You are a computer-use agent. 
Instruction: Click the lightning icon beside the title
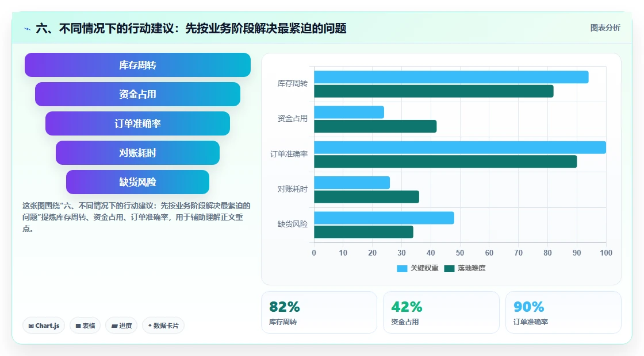(28, 29)
